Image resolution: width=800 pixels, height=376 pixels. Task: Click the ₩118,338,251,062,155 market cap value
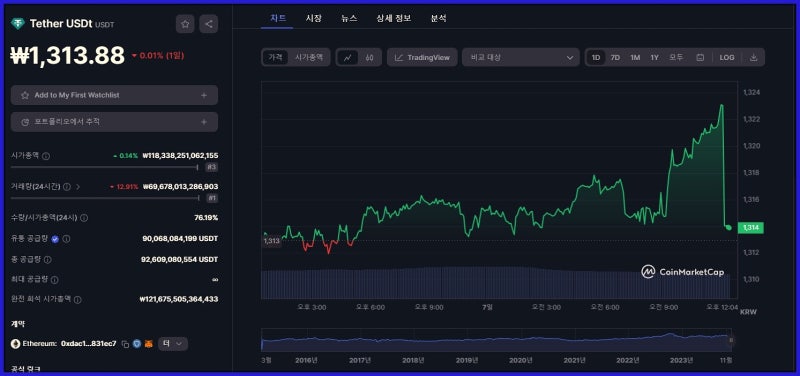point(180,156)
